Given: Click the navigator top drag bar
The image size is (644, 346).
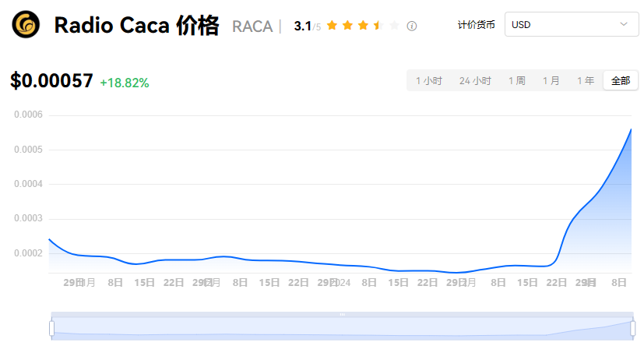Looking at the screenshot, I should pyautogui.click(x=342, y=314).
